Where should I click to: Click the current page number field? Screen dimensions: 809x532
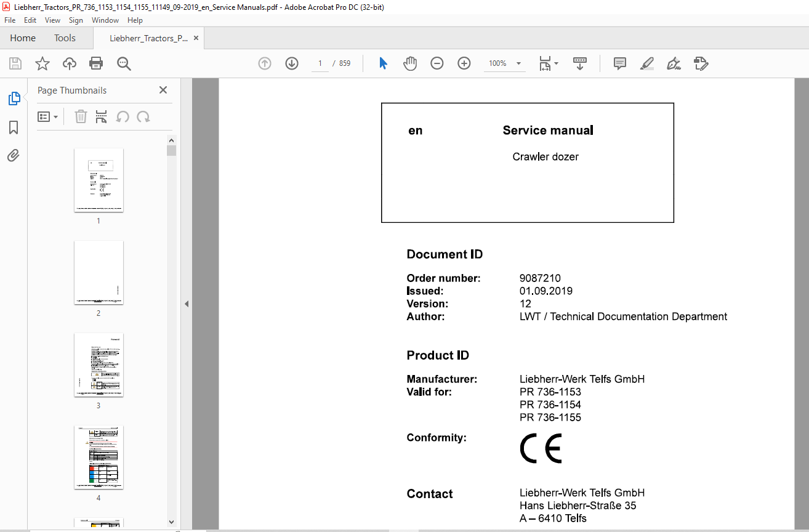click(x=320, y=63)
